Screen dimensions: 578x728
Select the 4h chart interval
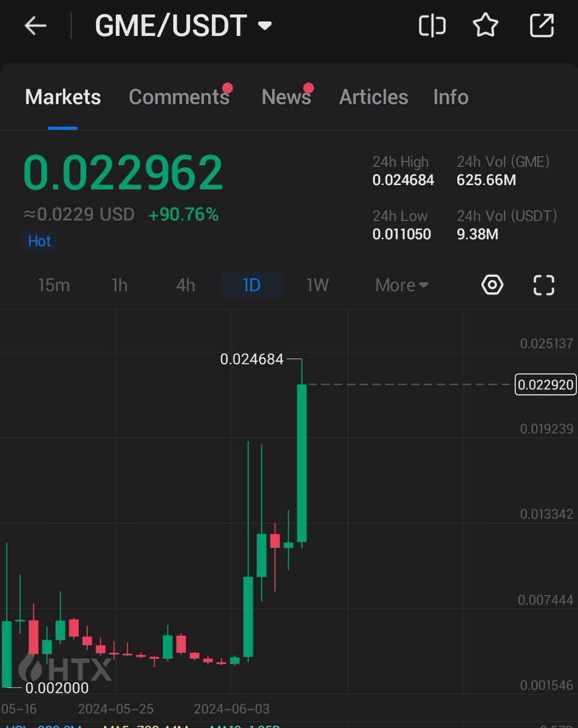(185, 285)
